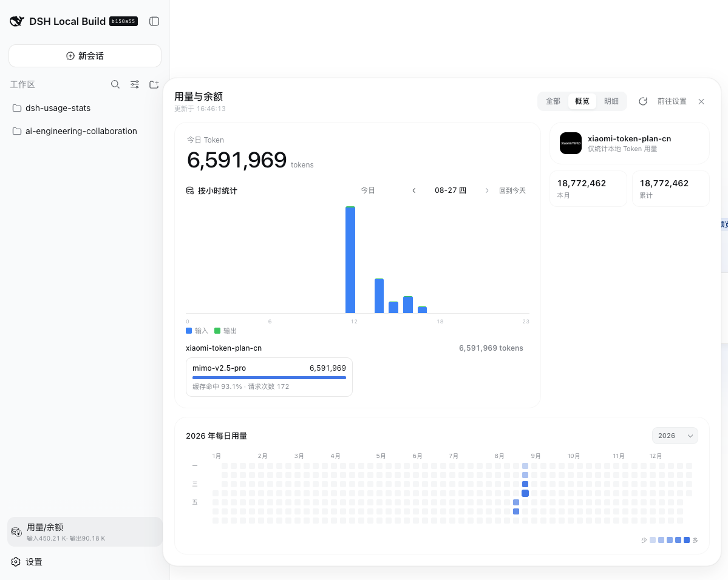This screenshot has width=728, height=580.
Task: Click the 缓存命中 93.1% · 请求次数 172 text
Action: click(241, 386)
